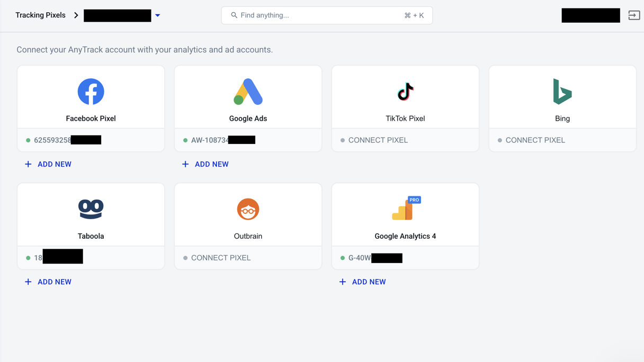Click the Outbrain logo icon

pyautogui.click(x=248, y=209)
